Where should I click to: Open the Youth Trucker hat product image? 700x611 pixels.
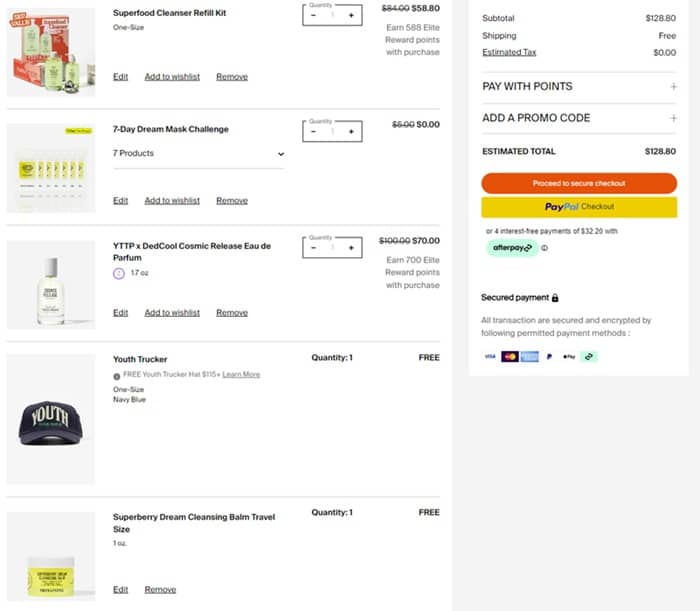click(x=51, y=420)
